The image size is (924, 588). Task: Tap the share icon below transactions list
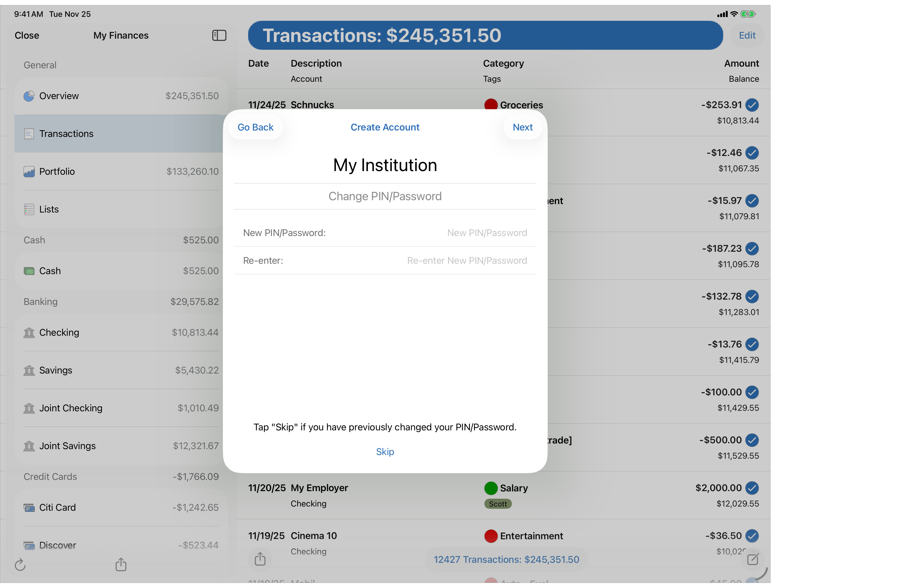(x=260, y=559)
